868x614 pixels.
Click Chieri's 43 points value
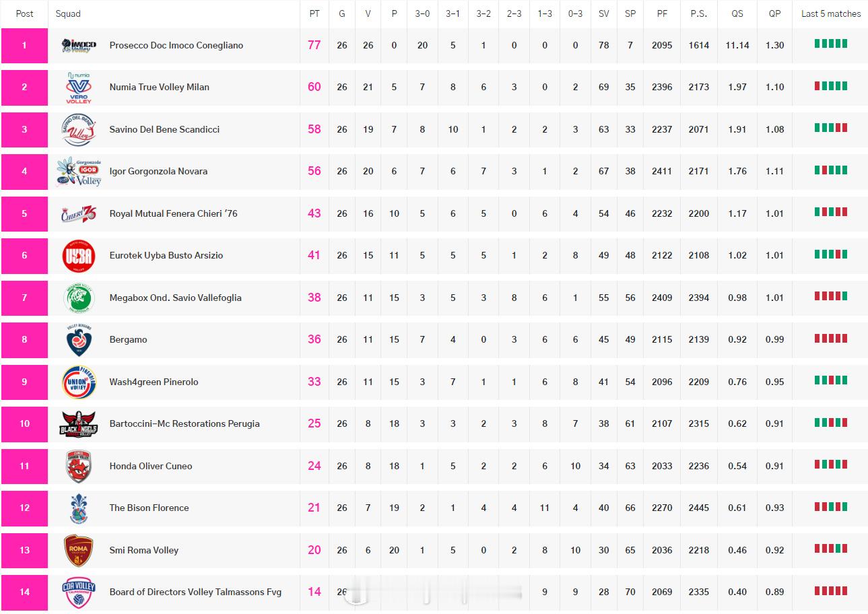tap(314, 213)
